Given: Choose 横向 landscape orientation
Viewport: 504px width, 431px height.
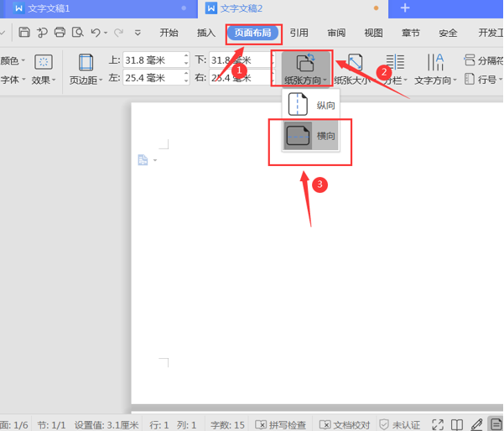Looking at the screenshot, I should 311,136.
